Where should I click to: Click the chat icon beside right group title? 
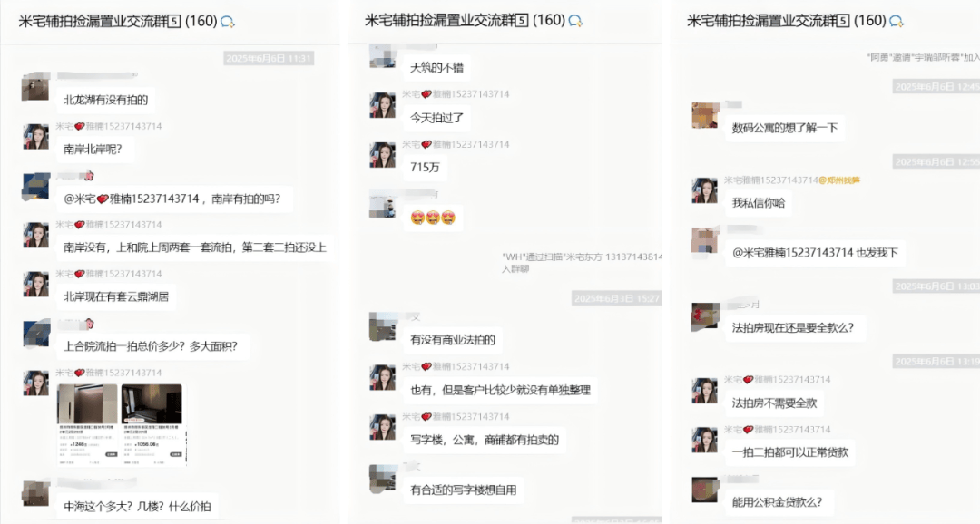click(x=897, y=22)
